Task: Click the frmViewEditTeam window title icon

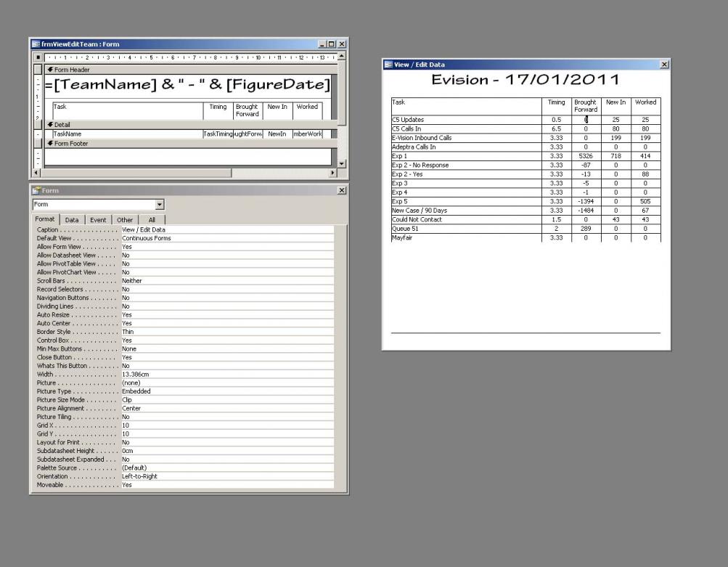Action: click(36, 44)
